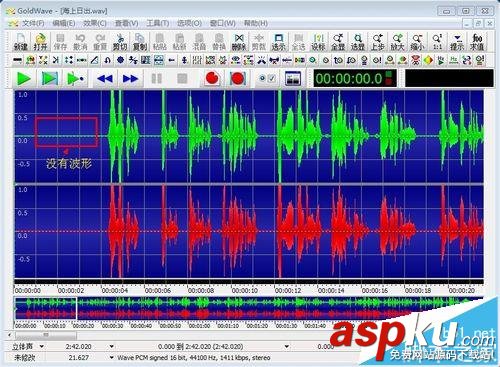
Task: Open the 查看(V) menu
Action: pos(127,23)
